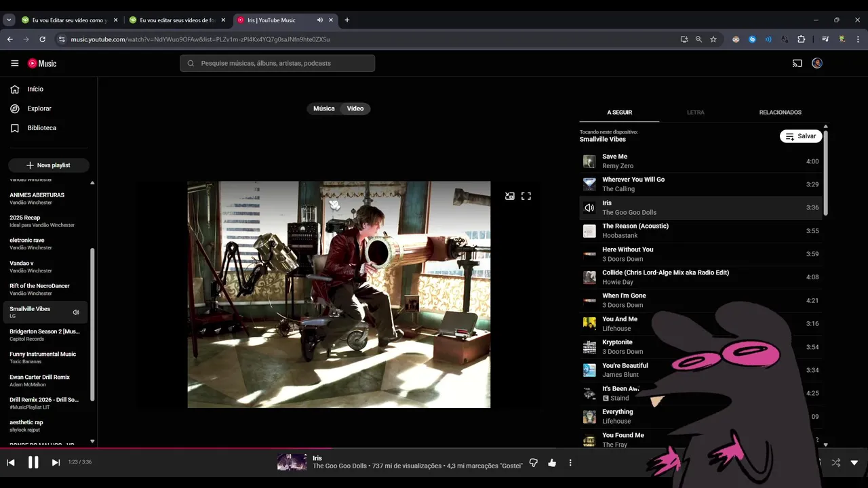Open Chrome three-dot menu
The height and width of the screenshot is (488, 868).
(858, 39)
